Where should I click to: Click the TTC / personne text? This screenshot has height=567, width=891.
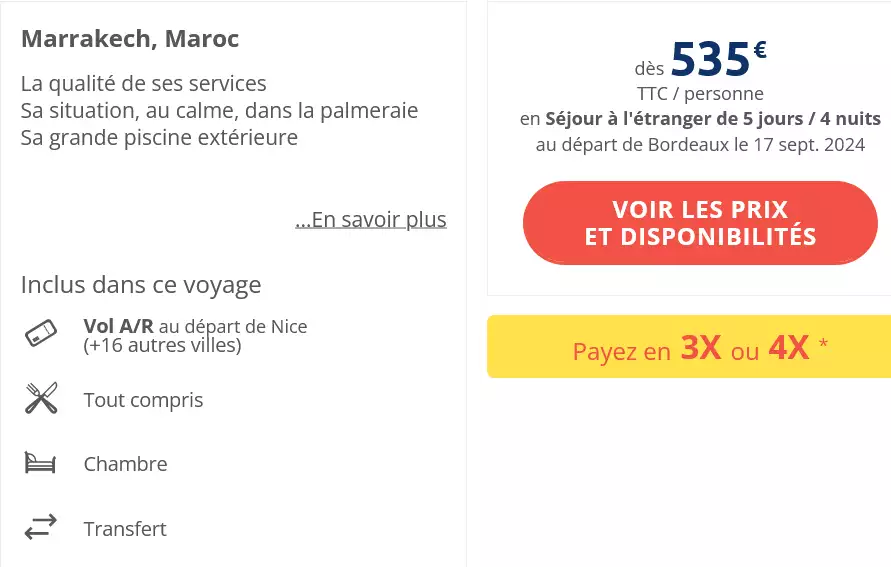click(700, 94)
